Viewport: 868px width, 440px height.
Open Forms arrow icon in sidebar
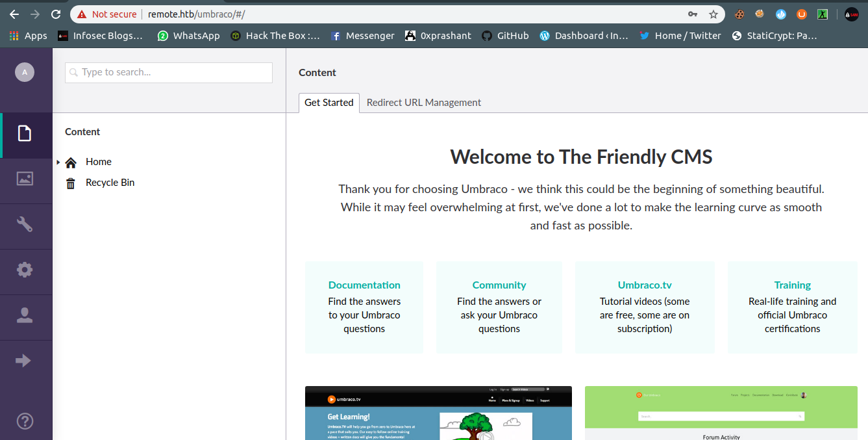pyautogui.click(x=23, y=361)
